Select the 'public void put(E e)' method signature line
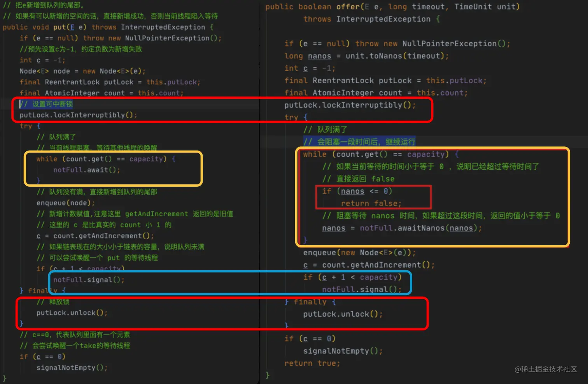Viewport: 588px width, 384px height. tap(108, 27)
